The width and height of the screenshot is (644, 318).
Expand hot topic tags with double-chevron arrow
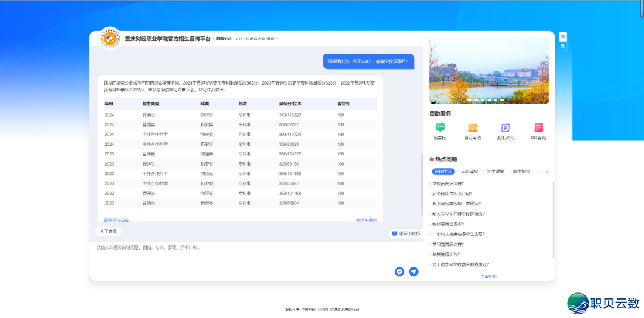(547, 172)
